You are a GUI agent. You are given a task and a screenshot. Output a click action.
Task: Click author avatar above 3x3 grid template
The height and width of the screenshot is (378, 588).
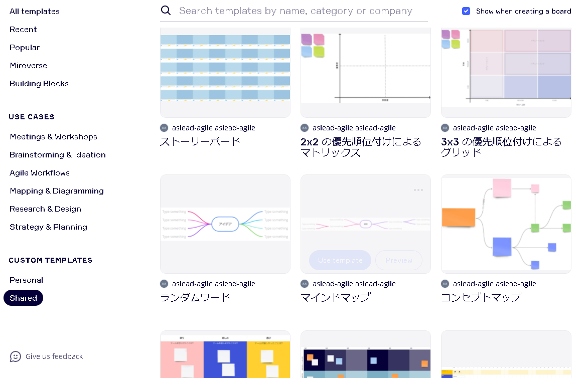pos(445,128)
